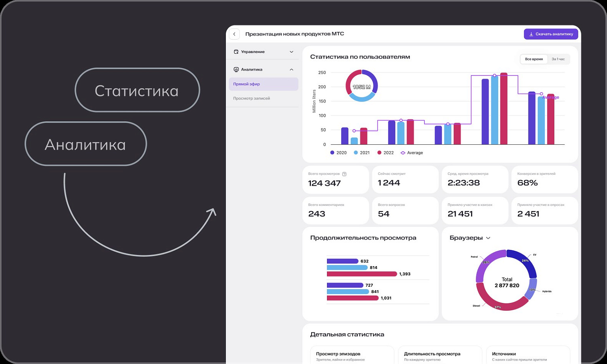This screenshot has height=364, width=607.
Task: Toggle Average legend line
Action: point(412,153)
